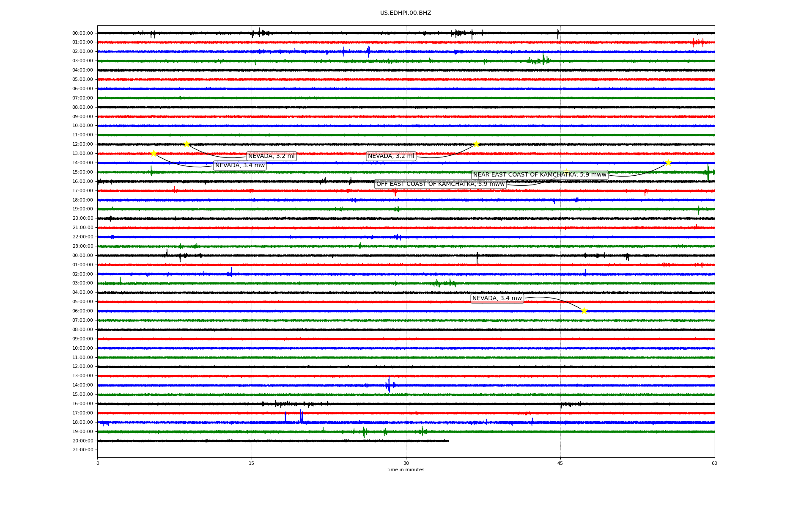The height and width of the screenshot is (508, 812).
Task: Click the 60 tick label on x-axis
Action: click(714, 463)
